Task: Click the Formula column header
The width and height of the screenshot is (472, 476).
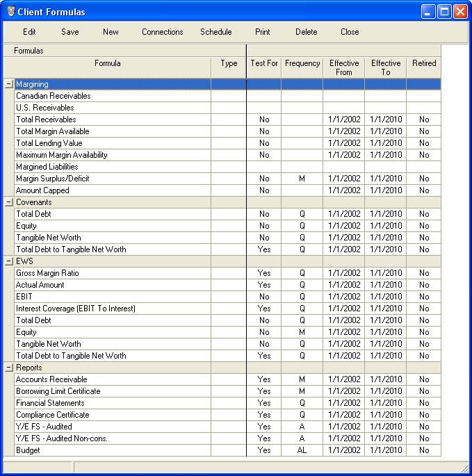Action: (107, 67)
